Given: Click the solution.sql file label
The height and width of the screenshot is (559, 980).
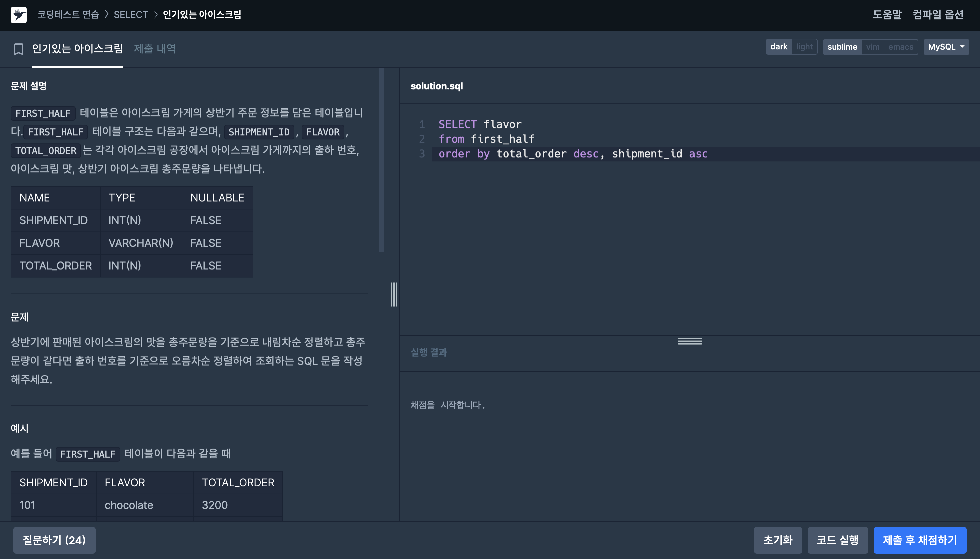Looking at the screenshot, I should (436, 86).
